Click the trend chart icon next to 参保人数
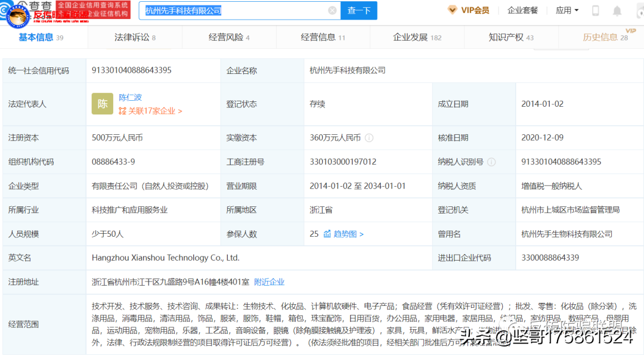644x356 pixels. tap(326, 234)
